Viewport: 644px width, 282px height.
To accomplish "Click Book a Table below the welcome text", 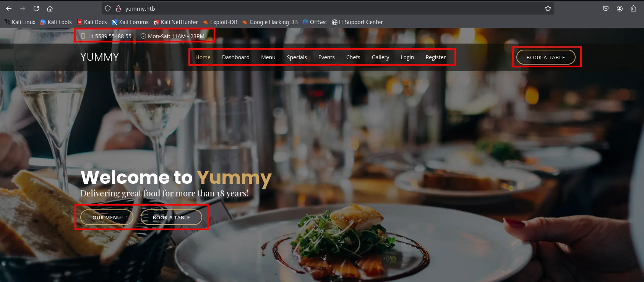I will click(171, 217).
